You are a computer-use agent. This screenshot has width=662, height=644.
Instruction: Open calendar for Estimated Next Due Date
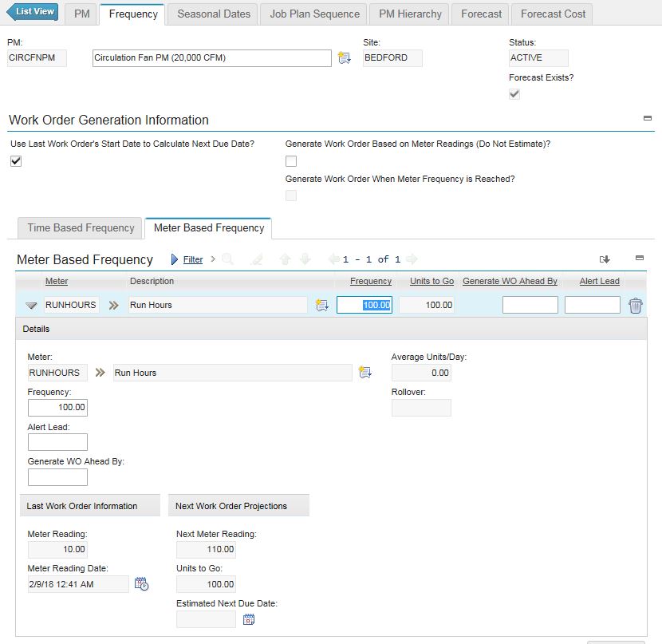click(x=248, y=619)
